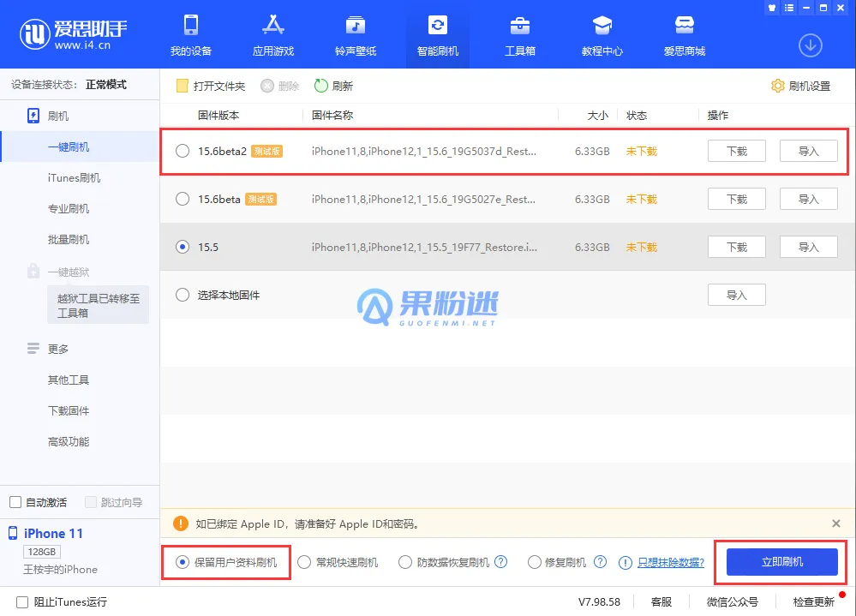Switch to the 智能刷机 tab
The image size is (856, 616).
click(x=437, y=34)
